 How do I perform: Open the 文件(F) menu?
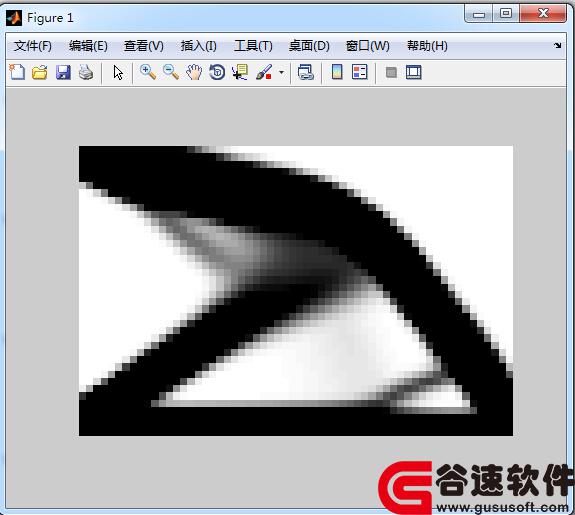point(33,46)
